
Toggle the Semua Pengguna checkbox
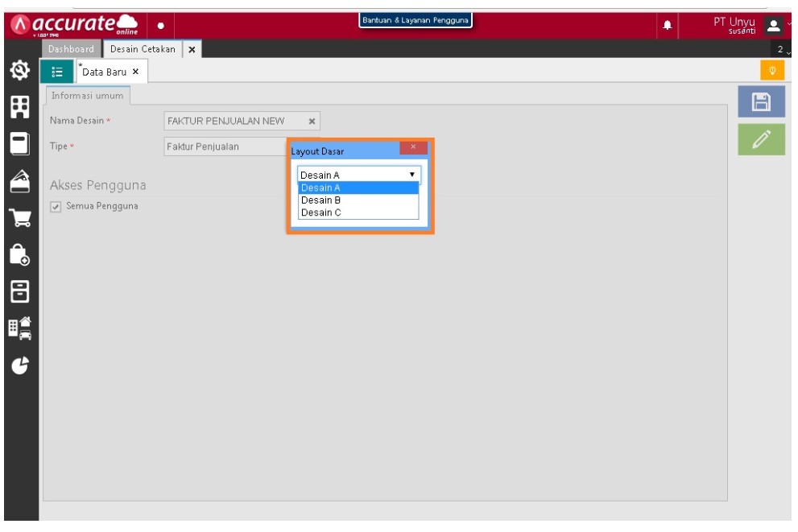point(56,207)
